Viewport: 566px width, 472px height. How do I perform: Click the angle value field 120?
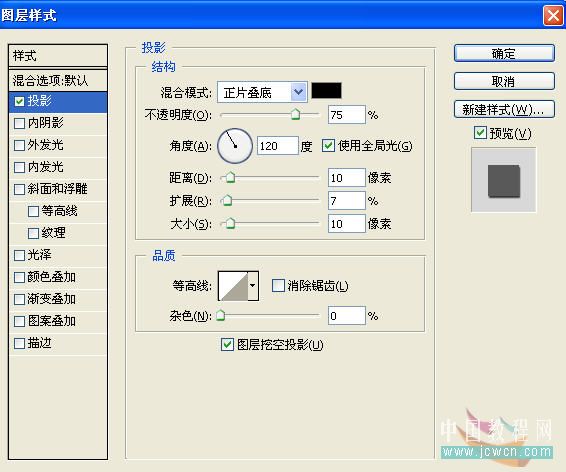(278, 146)
